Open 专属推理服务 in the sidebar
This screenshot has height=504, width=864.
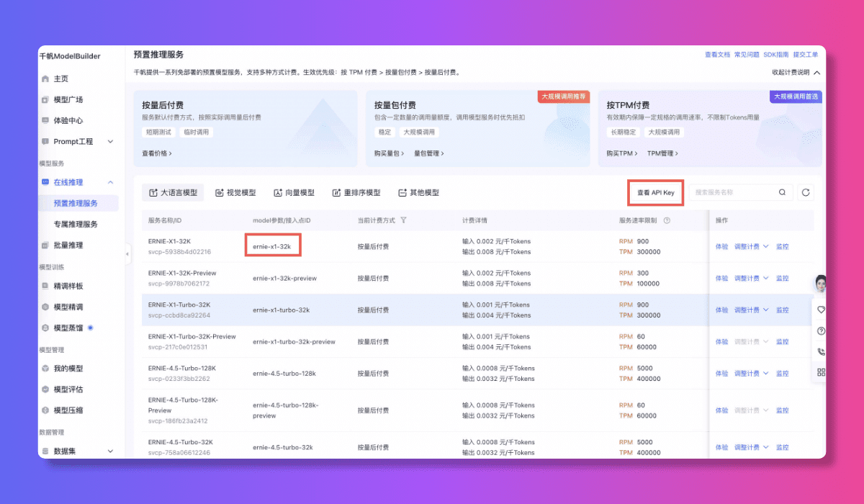coord(76,224)
